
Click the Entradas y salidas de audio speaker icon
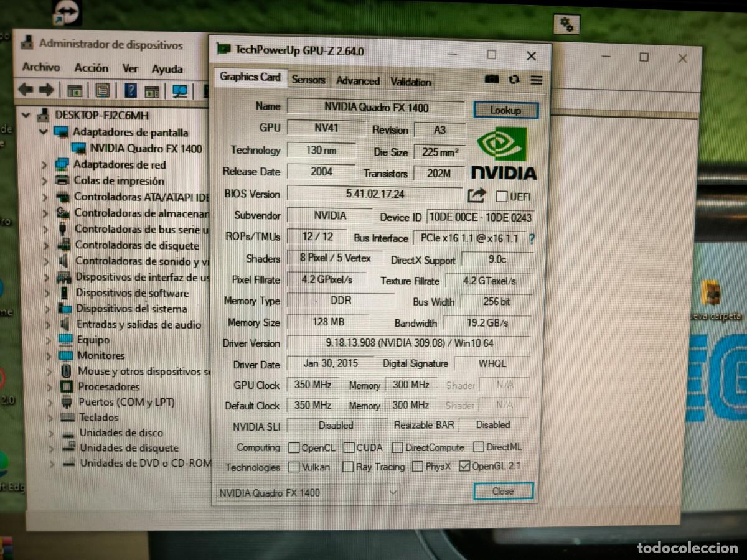(65, 324)
